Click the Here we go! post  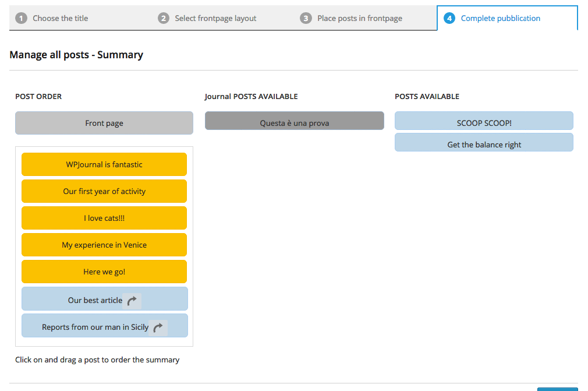[104, 272]
